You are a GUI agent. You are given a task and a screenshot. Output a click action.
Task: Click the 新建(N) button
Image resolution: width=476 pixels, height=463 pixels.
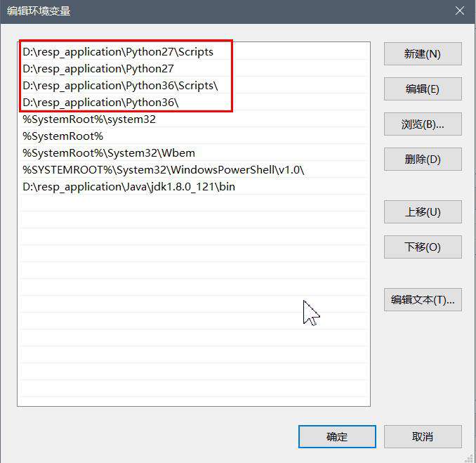pos(423,54)
